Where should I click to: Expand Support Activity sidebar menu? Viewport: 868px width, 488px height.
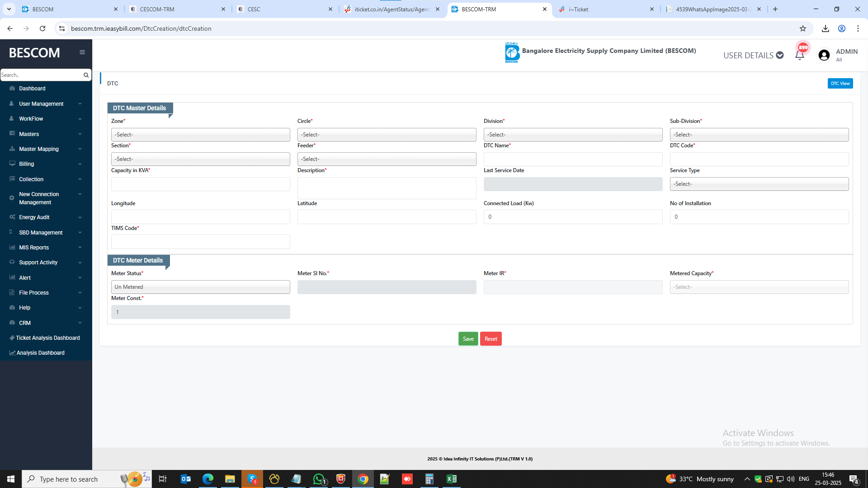coord(46,263)
